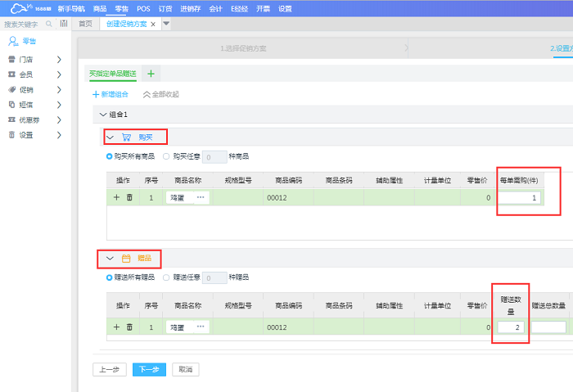Click the 新增组合 link
The width and height of the screenshot is (573, 392).
pos(111,94)
